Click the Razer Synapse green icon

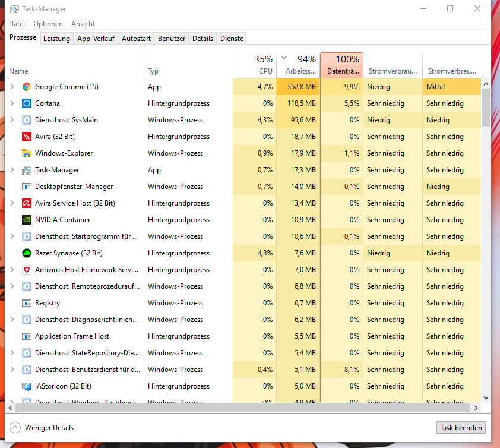[27, 253]
